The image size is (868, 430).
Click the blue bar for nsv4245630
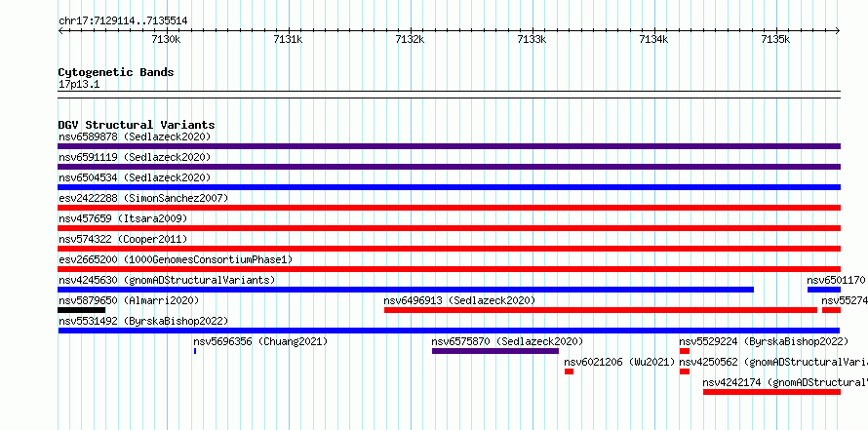point(406,290)
